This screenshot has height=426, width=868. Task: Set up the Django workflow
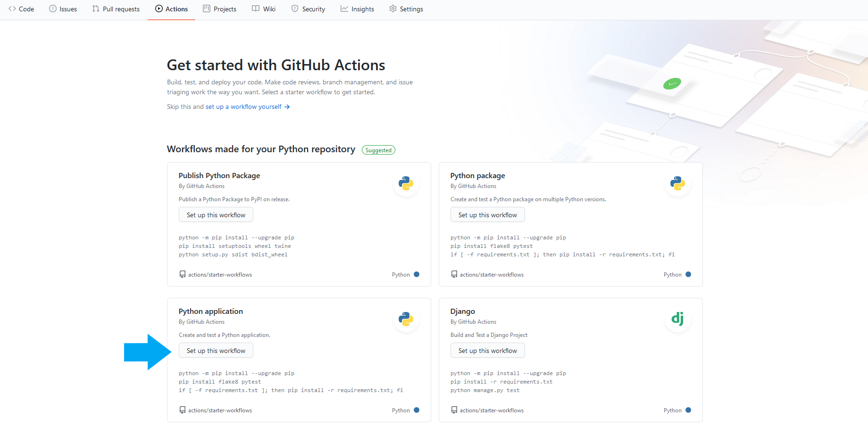click(488, 351)
